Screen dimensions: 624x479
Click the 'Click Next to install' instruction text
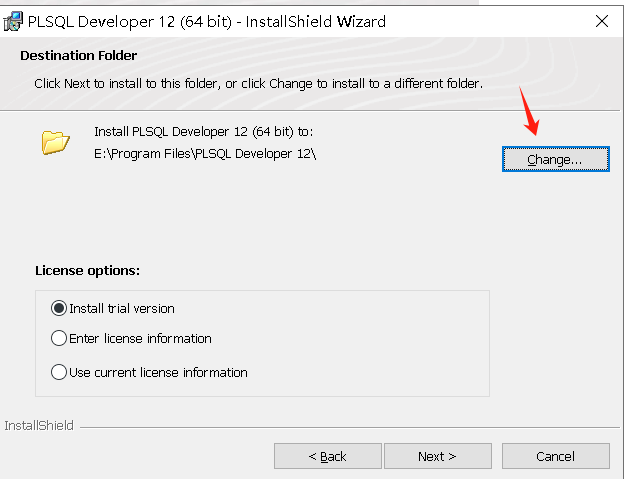pyautogui.click(x=258, y=83)
